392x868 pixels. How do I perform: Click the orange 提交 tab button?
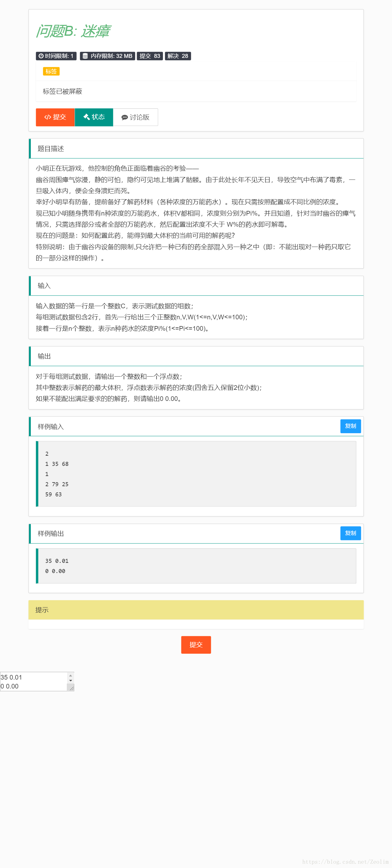click(55, 117)
